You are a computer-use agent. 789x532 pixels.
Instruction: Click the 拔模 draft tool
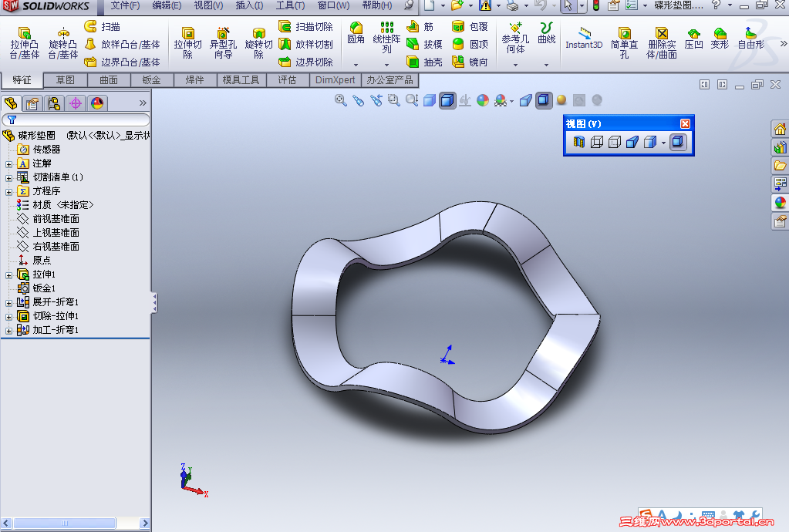click(424, 44)
